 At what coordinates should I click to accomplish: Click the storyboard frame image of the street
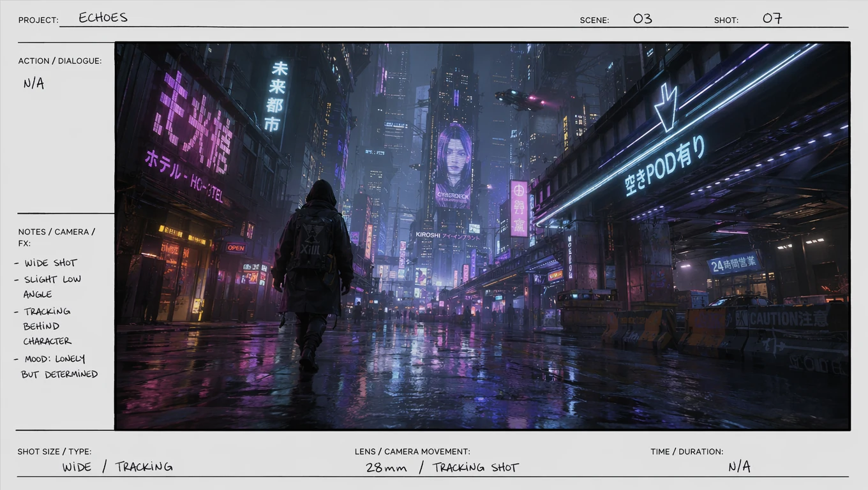483,236
